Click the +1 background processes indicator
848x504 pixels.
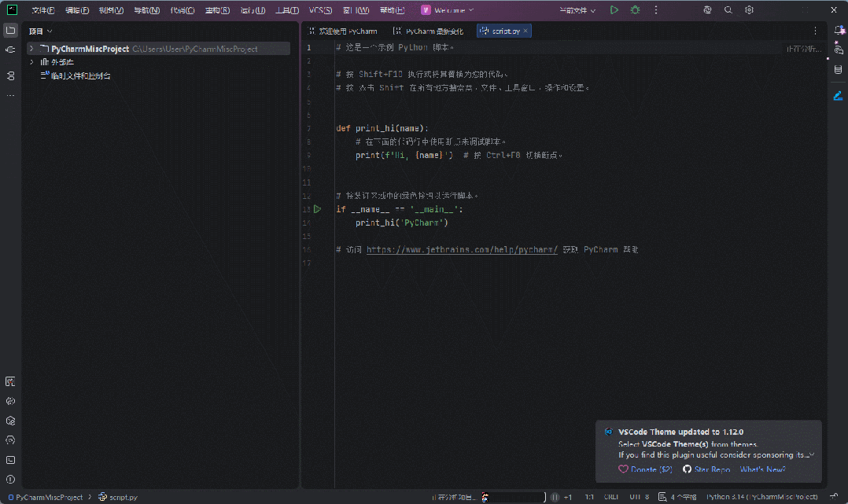click(568, 497)
